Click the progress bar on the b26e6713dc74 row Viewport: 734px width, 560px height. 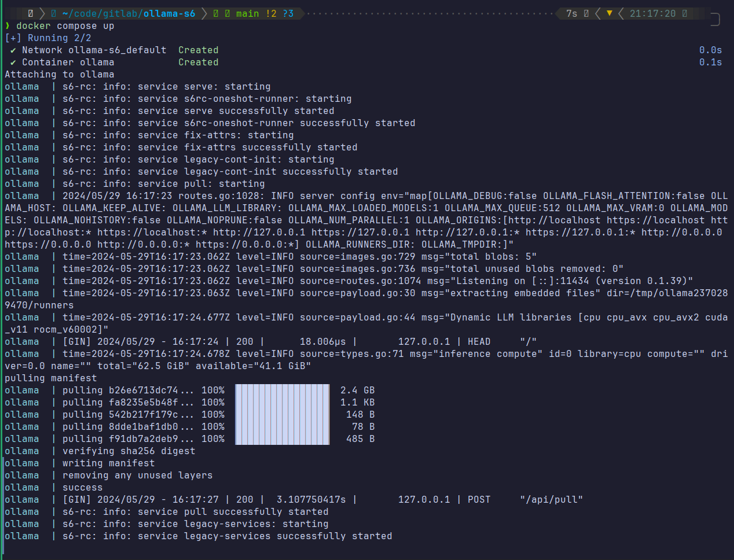point(282,390)
